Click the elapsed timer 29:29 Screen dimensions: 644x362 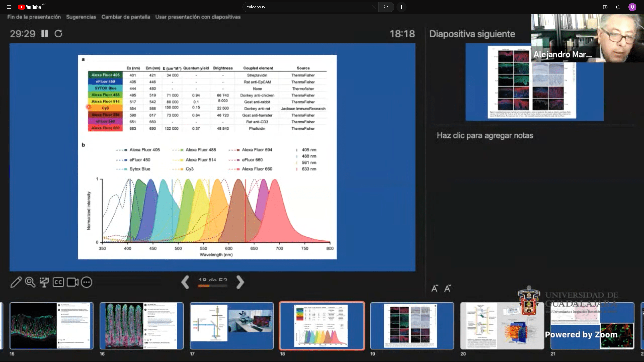[x=23, y=34]
